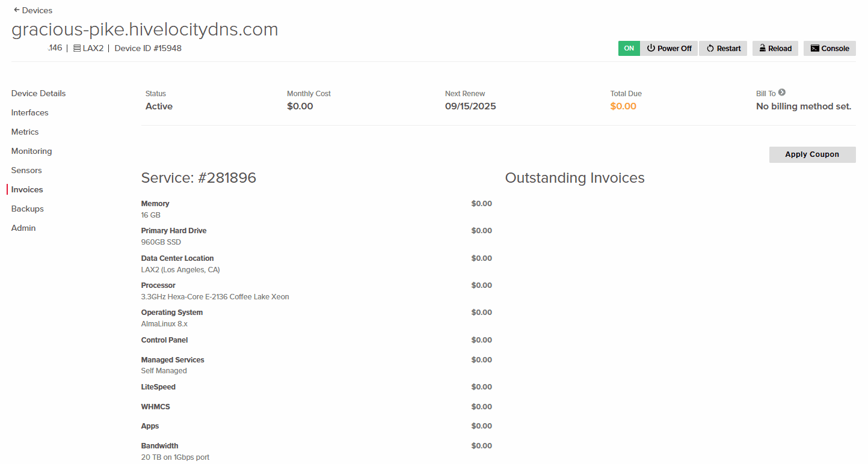868x464 pixels.
Task: Open the server Console
Action: click(x=830, y=49)
